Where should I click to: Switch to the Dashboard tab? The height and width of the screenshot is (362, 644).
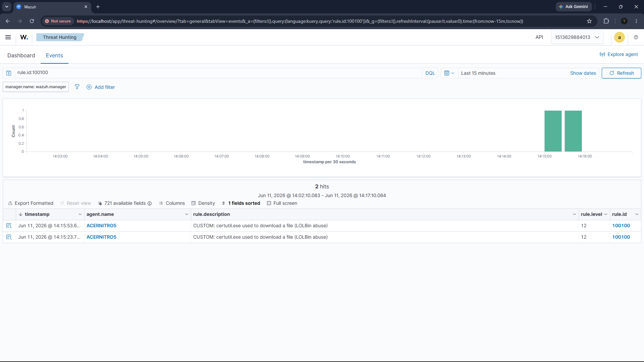pos(21,55)
